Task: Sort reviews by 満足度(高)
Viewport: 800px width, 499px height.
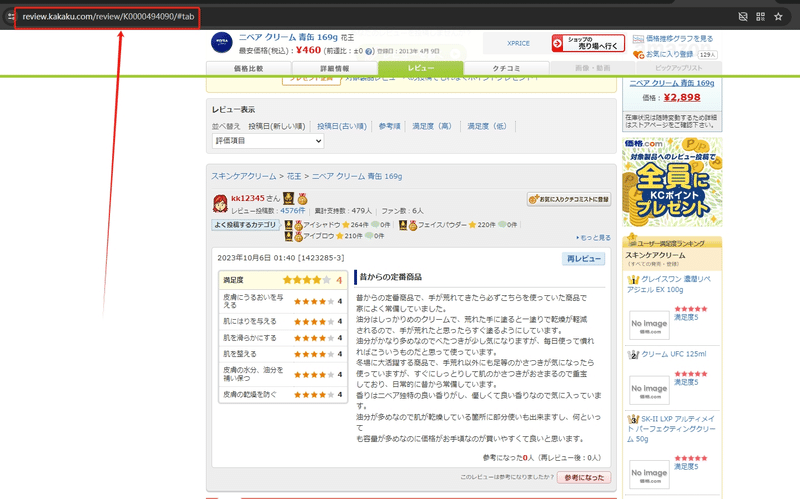Action: (432, 126)
